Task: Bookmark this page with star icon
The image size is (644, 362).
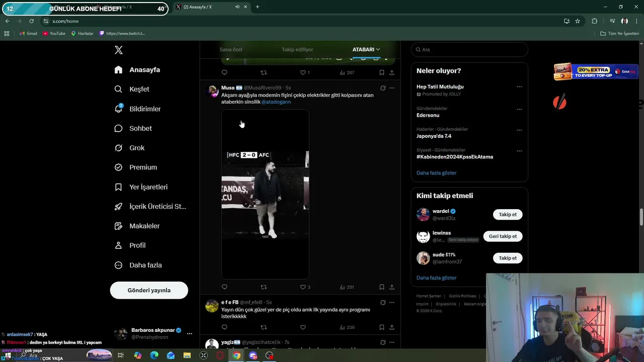Action: click(x=578, y=21)
